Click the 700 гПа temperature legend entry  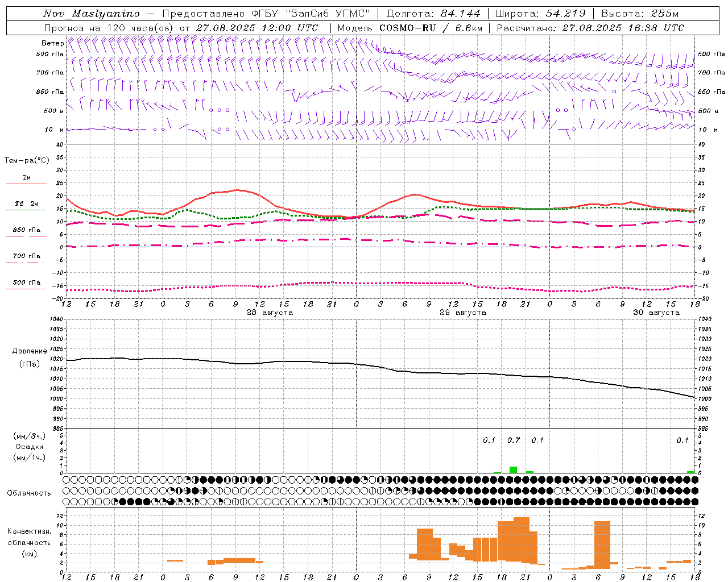27,256
